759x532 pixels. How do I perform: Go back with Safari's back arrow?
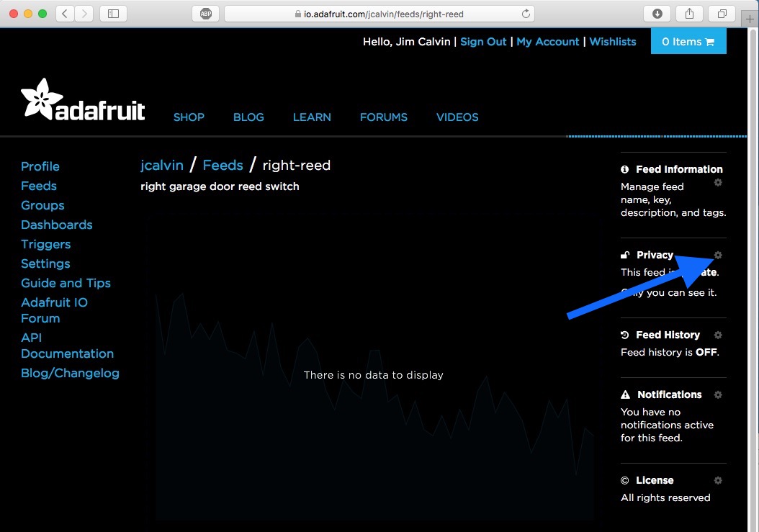click(64, 14)
